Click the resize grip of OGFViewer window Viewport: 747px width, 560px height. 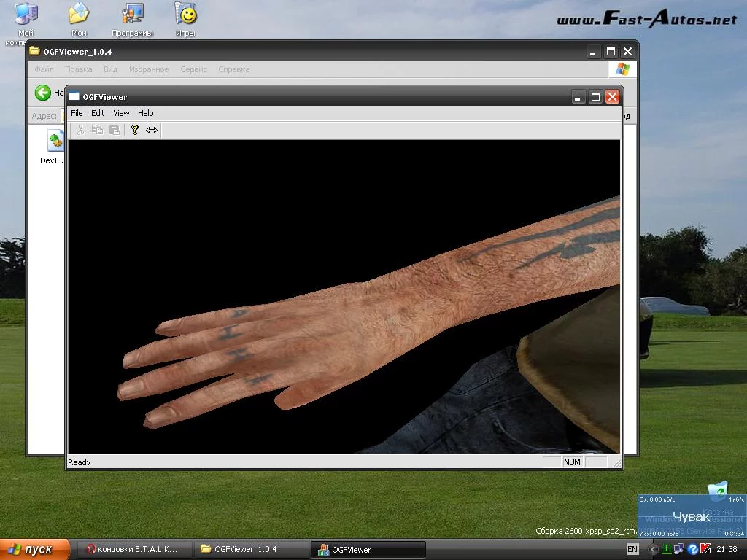coord(616,463)
